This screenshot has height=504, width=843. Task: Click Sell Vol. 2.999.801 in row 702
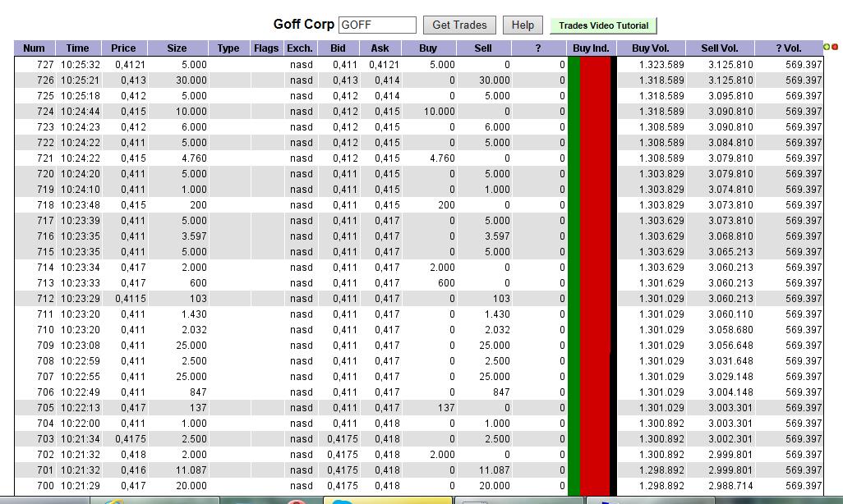(x=730, y=454)
